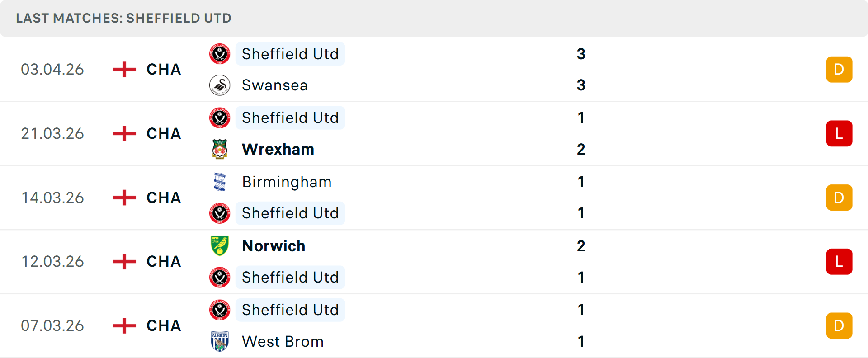Click the England flag beside the 21.03.26 match
868x358 pixels.
(x=123, y=133)
